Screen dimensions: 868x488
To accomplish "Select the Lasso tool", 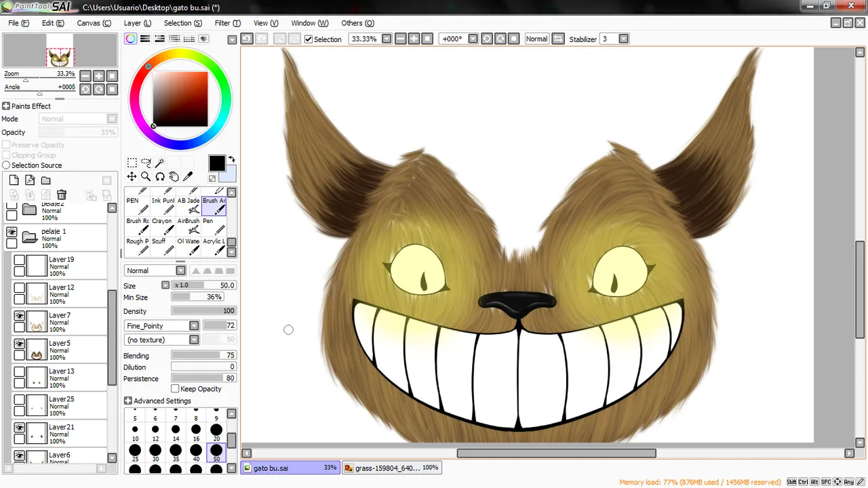I will (146, 163).
